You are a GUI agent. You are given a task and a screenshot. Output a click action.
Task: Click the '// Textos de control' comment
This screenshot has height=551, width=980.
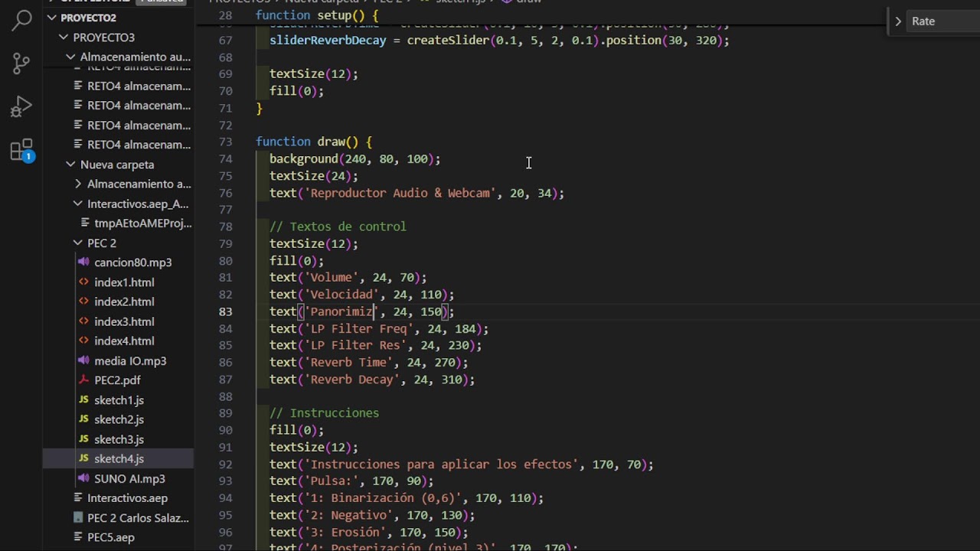coord(338,227)
